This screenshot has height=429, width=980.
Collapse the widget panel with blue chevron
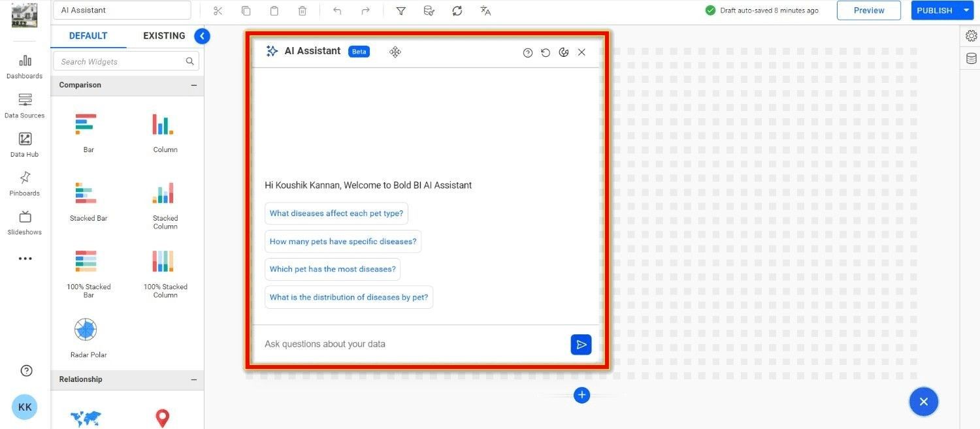click(203, 37)
